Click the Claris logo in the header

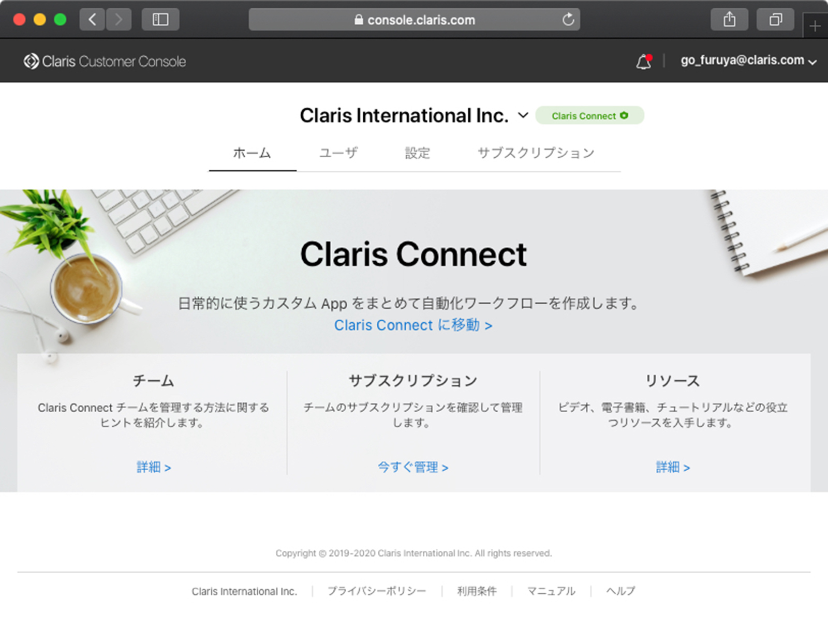[31, 61]
